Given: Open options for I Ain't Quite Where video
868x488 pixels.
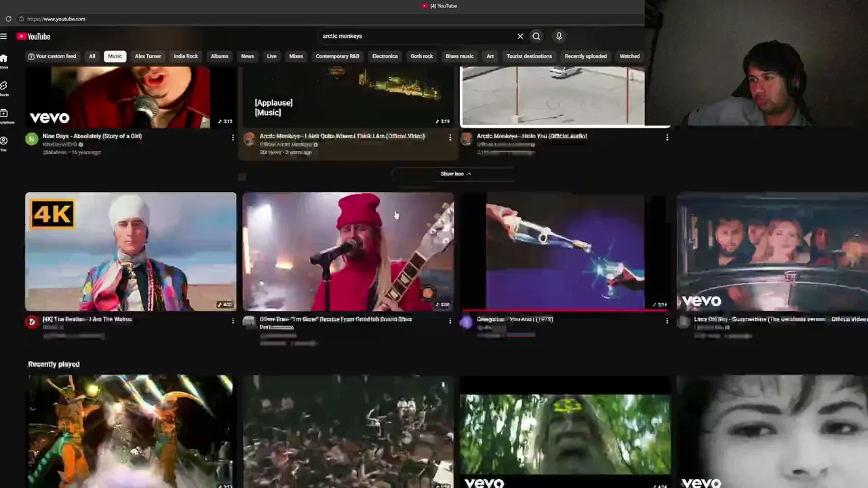Looking at the screenshot, I should 450,138.
